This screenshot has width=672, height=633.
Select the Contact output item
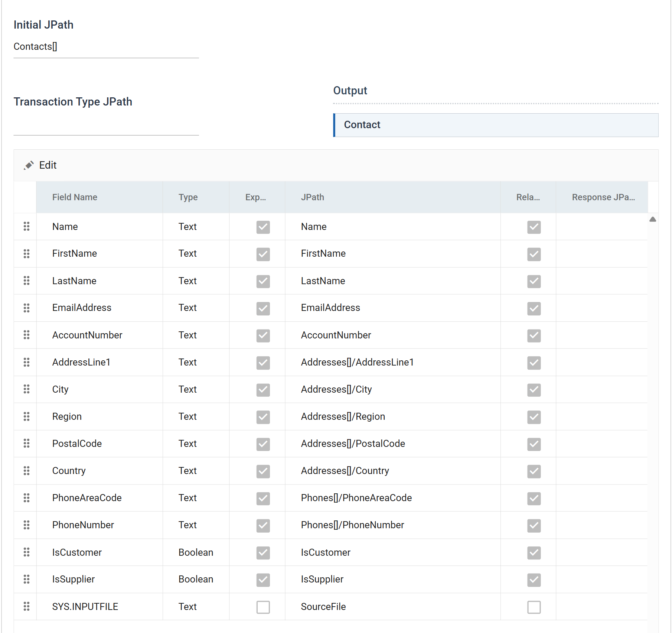point(496,125)
